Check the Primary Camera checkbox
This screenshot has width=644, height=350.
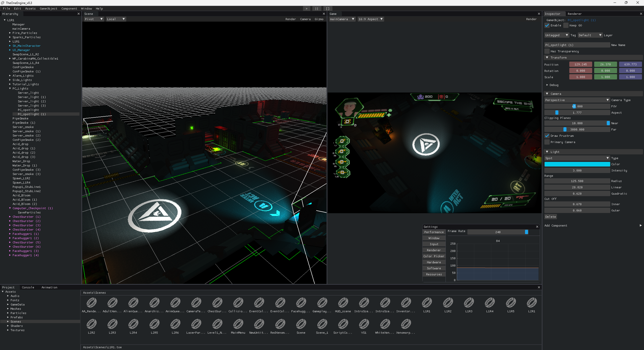tap(547, 142)
